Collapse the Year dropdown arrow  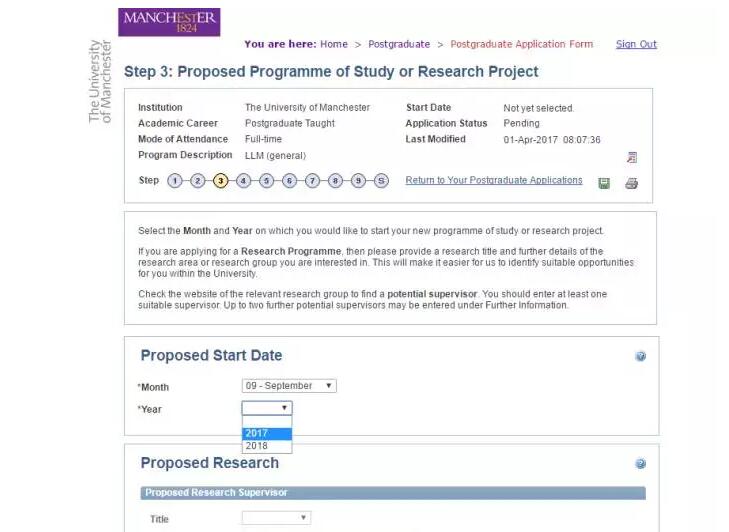(285, 408)
